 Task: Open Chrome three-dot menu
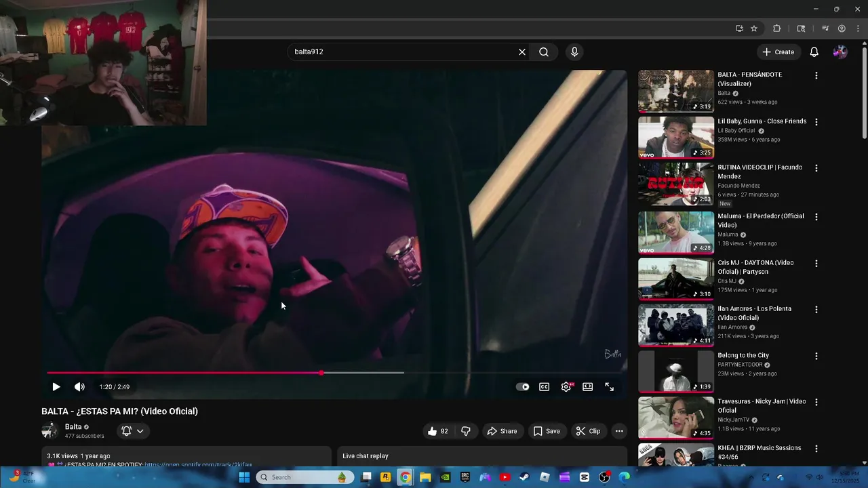pos(858,28)
